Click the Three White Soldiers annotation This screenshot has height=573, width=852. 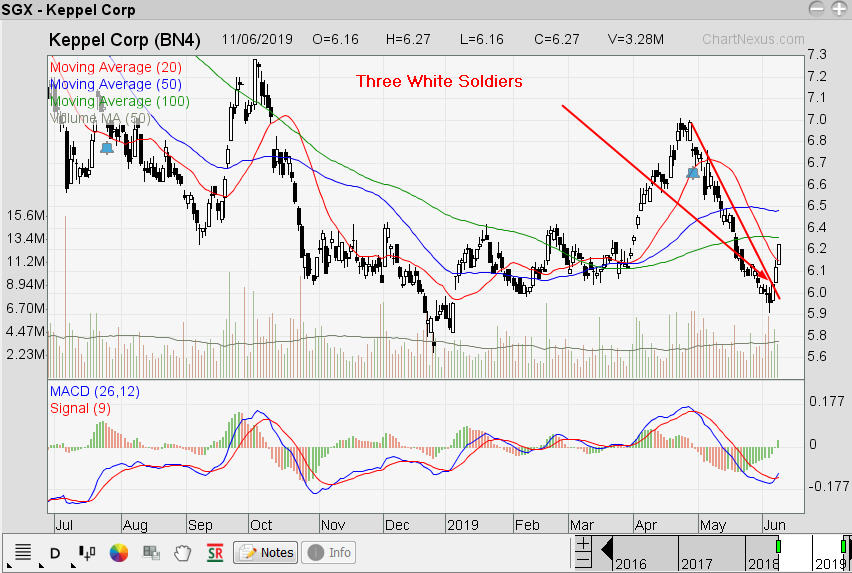point(439,81)
